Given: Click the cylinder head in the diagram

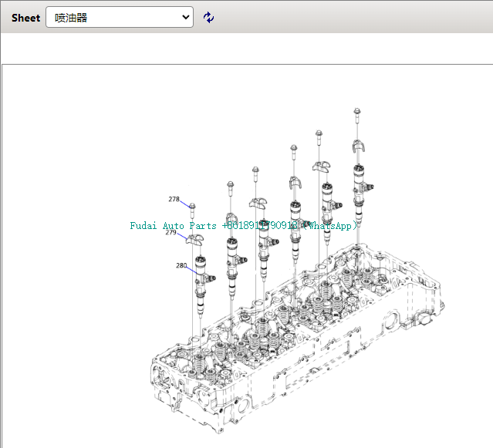Looking at the screenshot, I should point(297,339).
